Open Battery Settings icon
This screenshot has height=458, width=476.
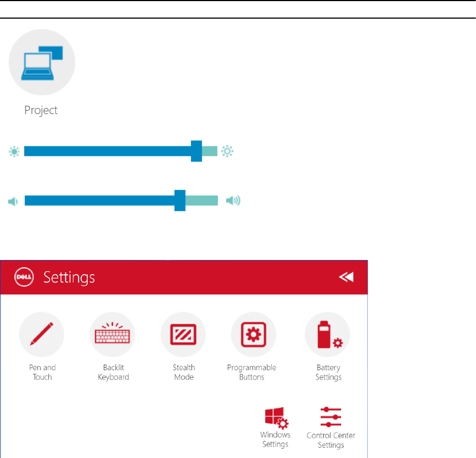pyautogui.click(x=327, y=334)
